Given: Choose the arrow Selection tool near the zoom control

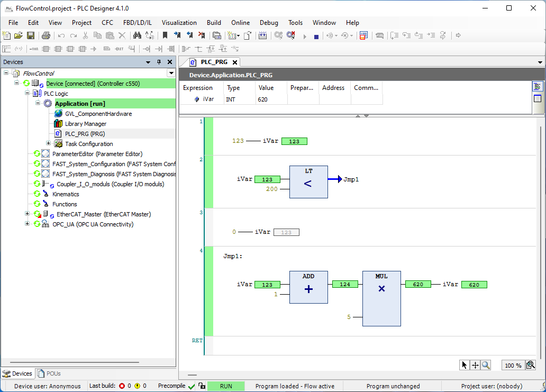Looking at the screenshot, I should (464, 364).
